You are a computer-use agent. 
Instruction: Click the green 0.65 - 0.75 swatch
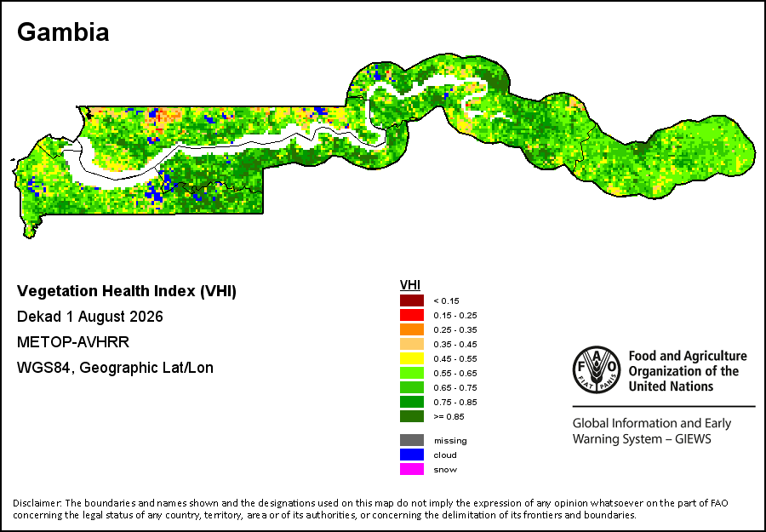[x=411, y=387]
